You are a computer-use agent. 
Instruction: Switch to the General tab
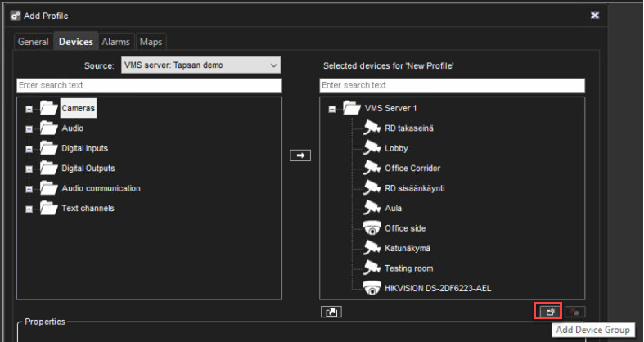tap(34, 41)
